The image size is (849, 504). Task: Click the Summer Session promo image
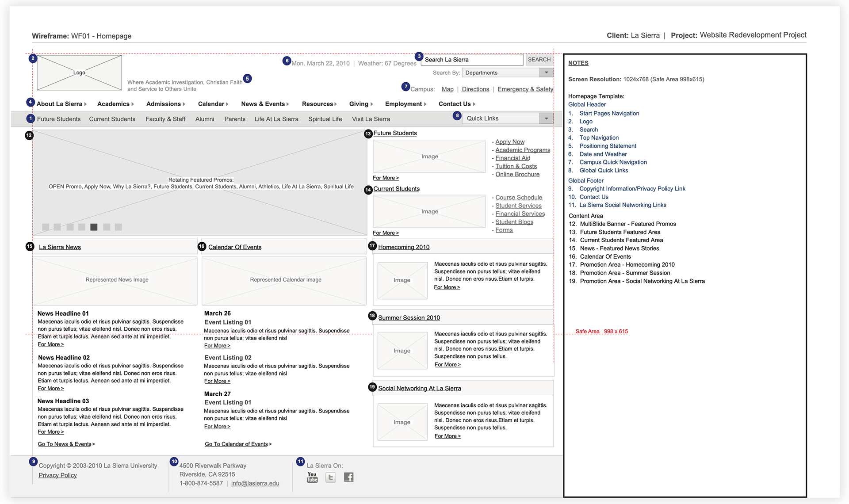402,351
